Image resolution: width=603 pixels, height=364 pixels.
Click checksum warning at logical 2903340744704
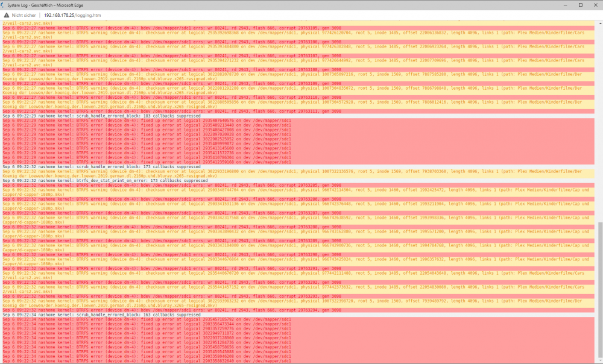click(298, 192)
